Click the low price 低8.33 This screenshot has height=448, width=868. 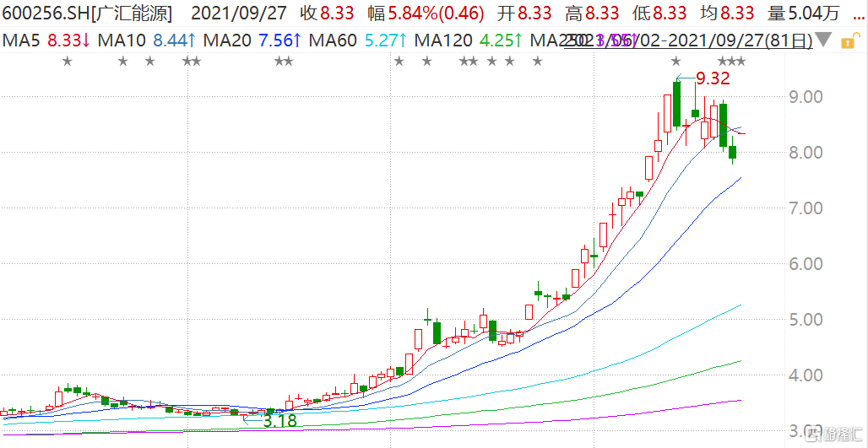point(659,13)
